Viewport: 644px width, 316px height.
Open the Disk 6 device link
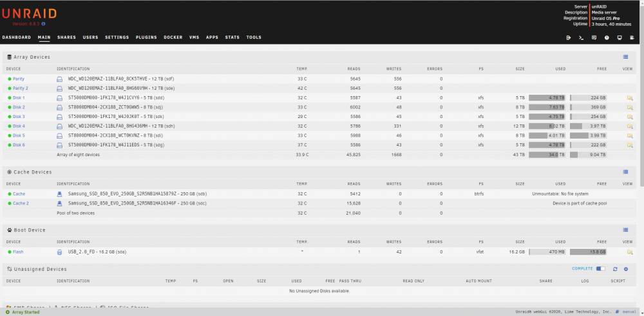19,145
